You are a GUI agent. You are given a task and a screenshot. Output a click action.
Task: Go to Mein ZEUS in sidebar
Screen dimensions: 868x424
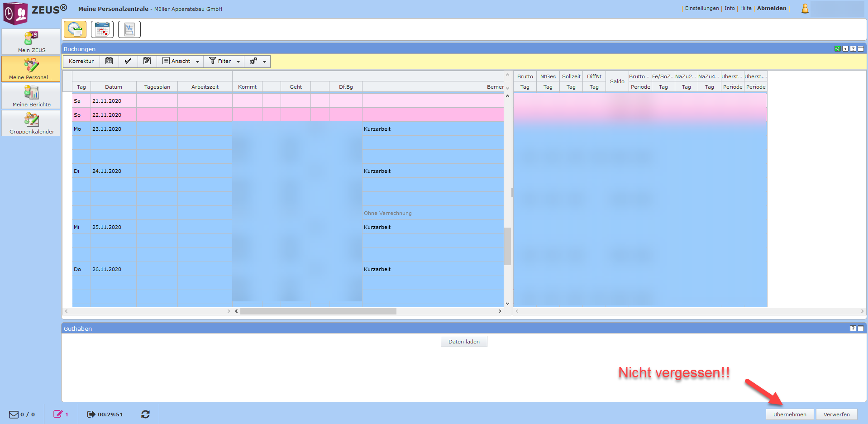coord(31,42)
